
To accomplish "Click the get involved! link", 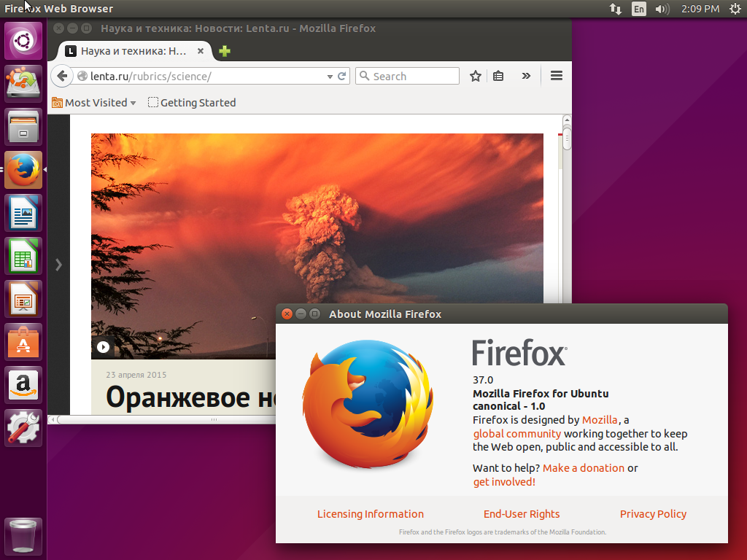I will [x=504, y=482].
